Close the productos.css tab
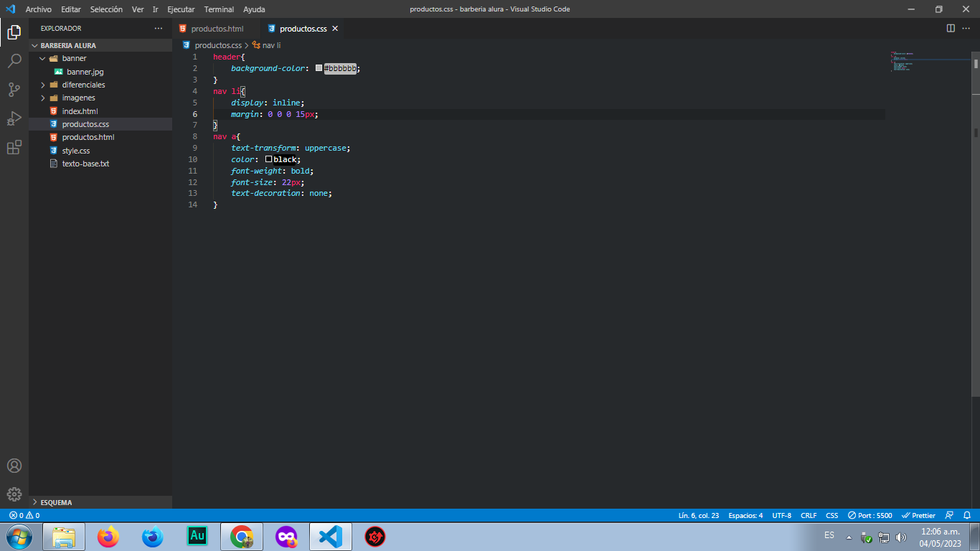 coord(335,29)
